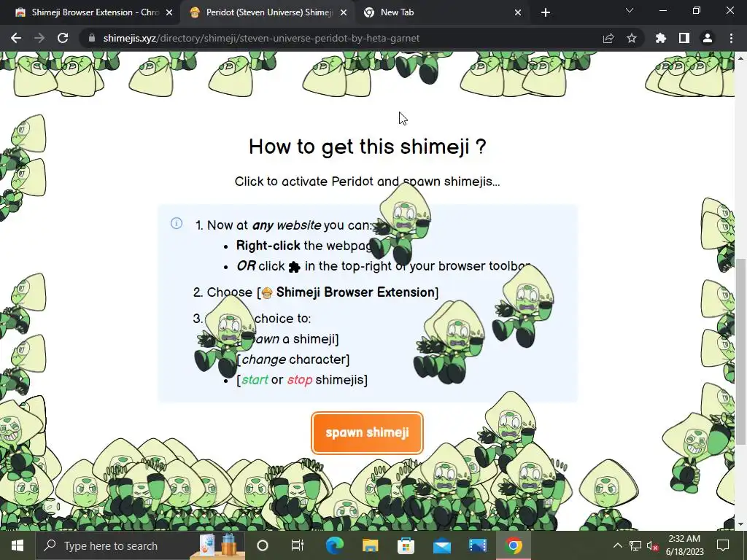Open the notification center icon

click(x=723, y=545)
